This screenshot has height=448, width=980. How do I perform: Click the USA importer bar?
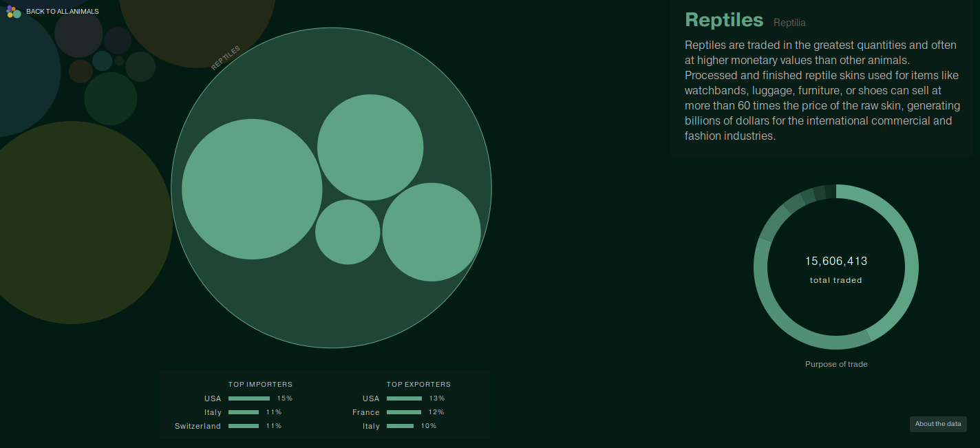point(249,398)
